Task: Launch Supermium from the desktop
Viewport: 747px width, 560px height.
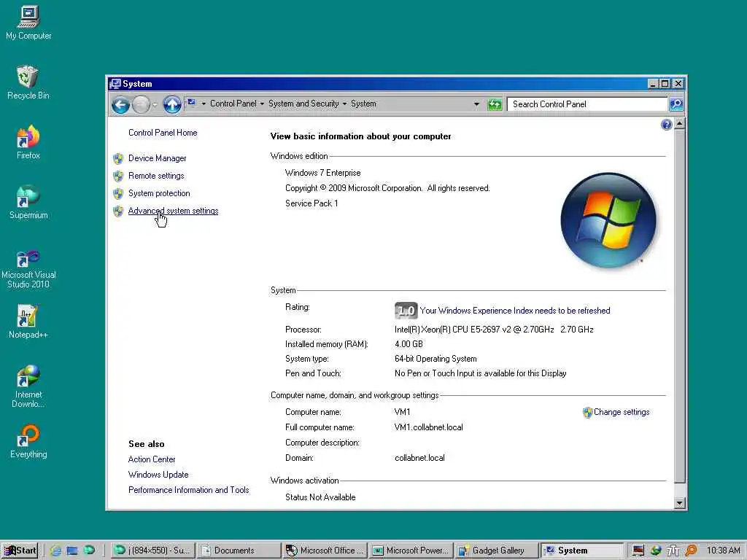Action: pos(28,203)
